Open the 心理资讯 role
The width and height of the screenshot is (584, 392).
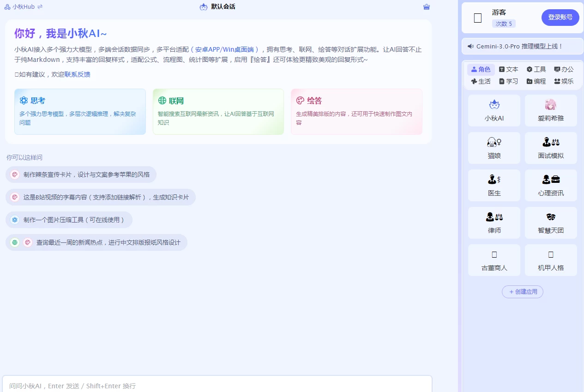[x=551, y=186]
